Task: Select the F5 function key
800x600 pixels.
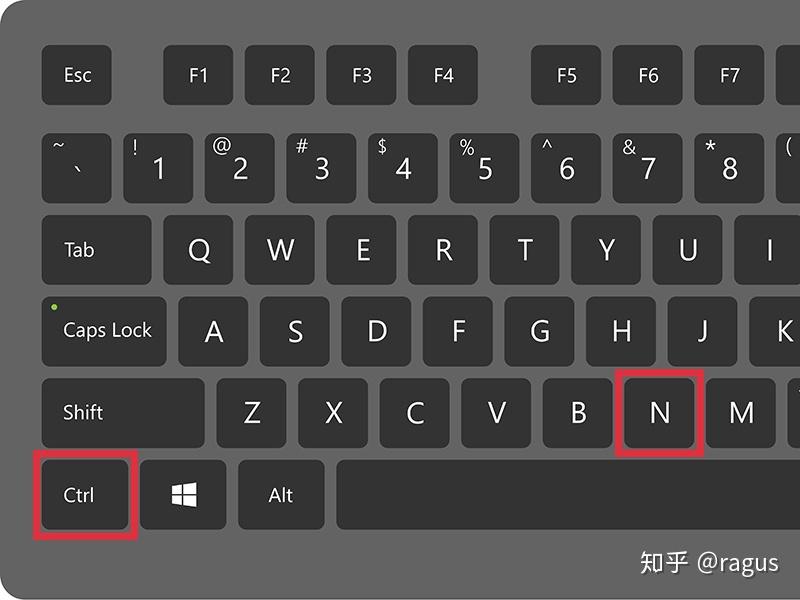Action: pyautogui.click(x=566, y=75)
